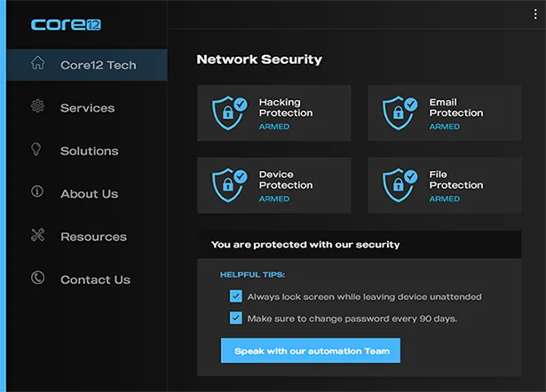Image resolution: width=546 pixels, height=392 pixels.
Task: Click the tools icon next to Resources
Action: coord(37,235)
